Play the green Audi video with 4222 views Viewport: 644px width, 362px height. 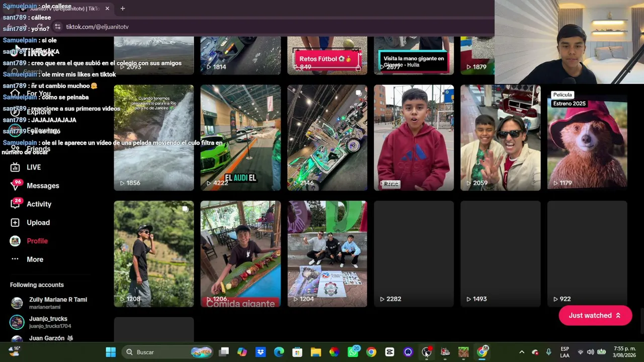point(240,138)
